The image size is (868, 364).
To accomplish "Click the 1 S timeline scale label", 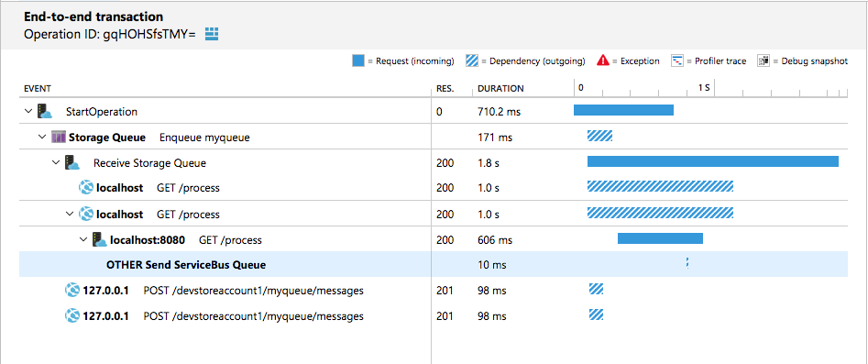I will point(704,87).
